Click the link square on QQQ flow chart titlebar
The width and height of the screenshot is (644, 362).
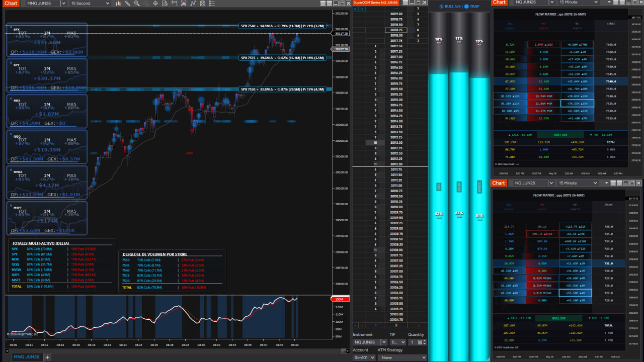pos(613,183)
